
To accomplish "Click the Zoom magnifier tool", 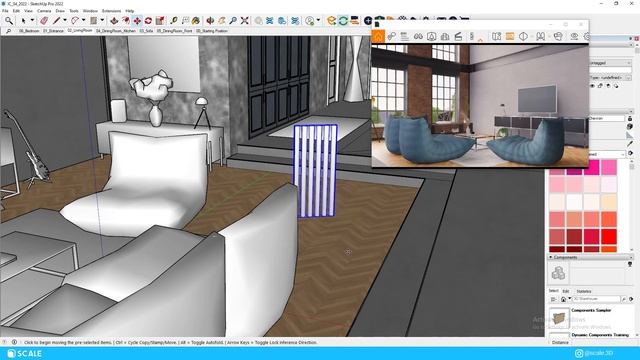I will pos(233,20).
